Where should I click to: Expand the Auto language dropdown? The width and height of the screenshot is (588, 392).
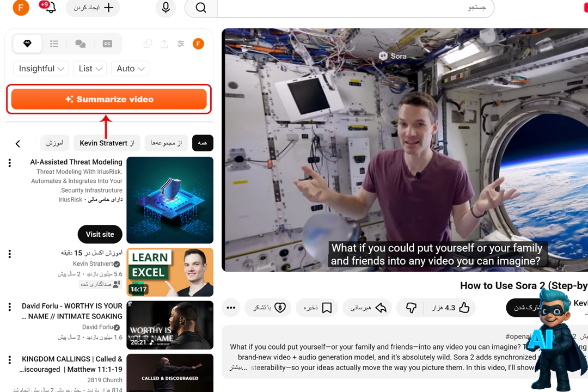click(x=130, y=69)
